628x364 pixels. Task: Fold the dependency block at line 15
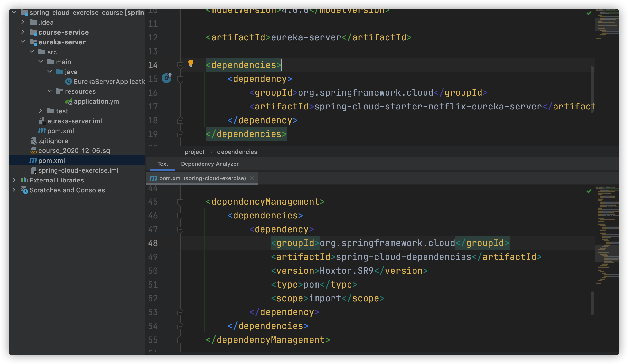tap(180, 79)
